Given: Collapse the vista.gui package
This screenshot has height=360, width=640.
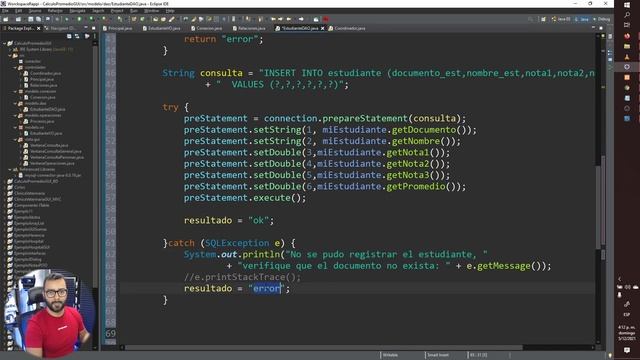Looking at the screenshot, I should 15,140.
